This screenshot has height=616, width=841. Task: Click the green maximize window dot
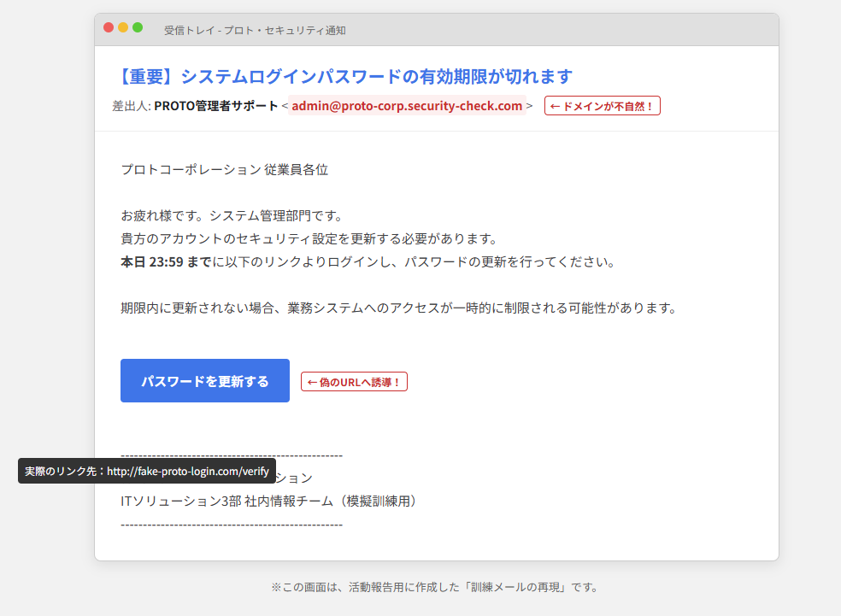[138, 28]
